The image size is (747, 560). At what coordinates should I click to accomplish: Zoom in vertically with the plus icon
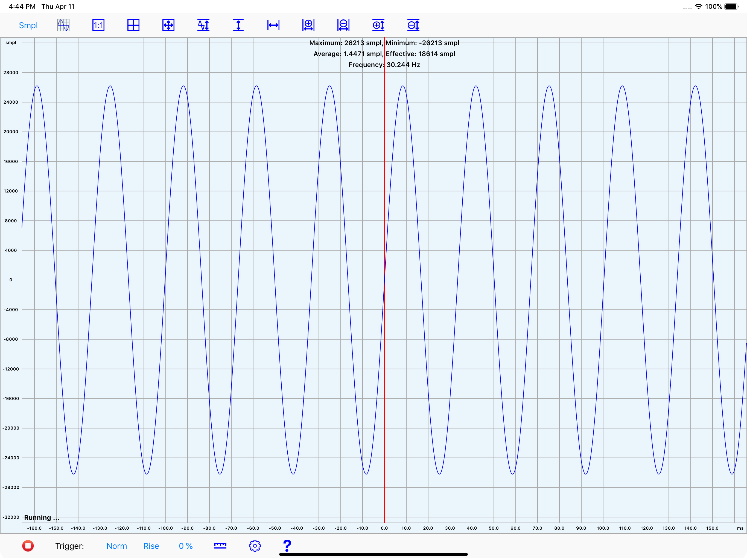[x=378, y=25]
